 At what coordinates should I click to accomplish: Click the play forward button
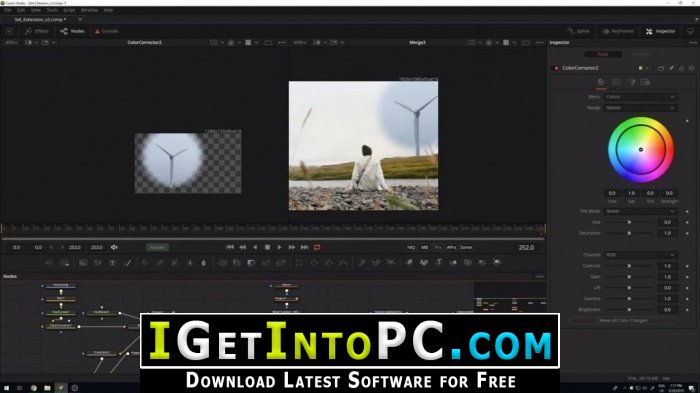click(x=279, y=247)
